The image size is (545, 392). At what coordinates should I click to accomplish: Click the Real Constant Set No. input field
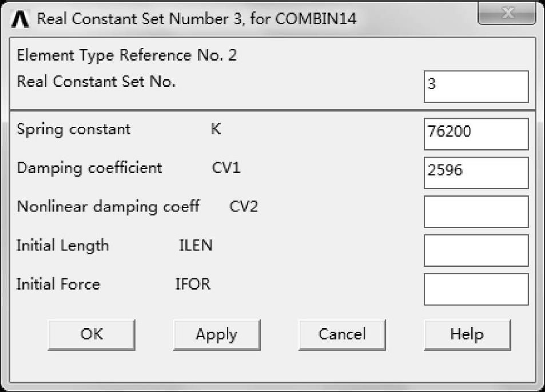point(476,86)
